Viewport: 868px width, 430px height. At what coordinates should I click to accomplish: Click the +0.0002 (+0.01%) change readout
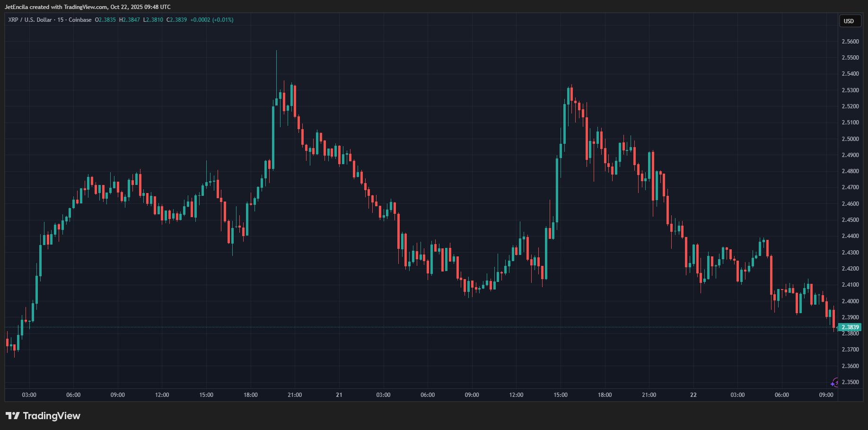(211, 20)
